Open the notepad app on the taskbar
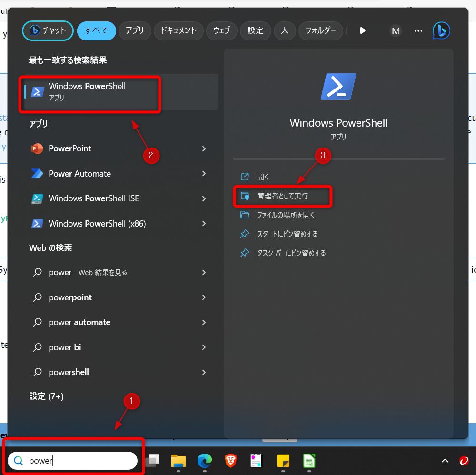This screenshot has height=475, width=476. coord(257,460)
